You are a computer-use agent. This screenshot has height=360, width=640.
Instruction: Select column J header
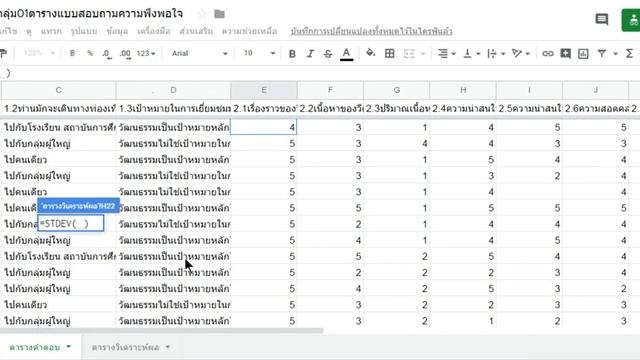(x=596, y=90)
